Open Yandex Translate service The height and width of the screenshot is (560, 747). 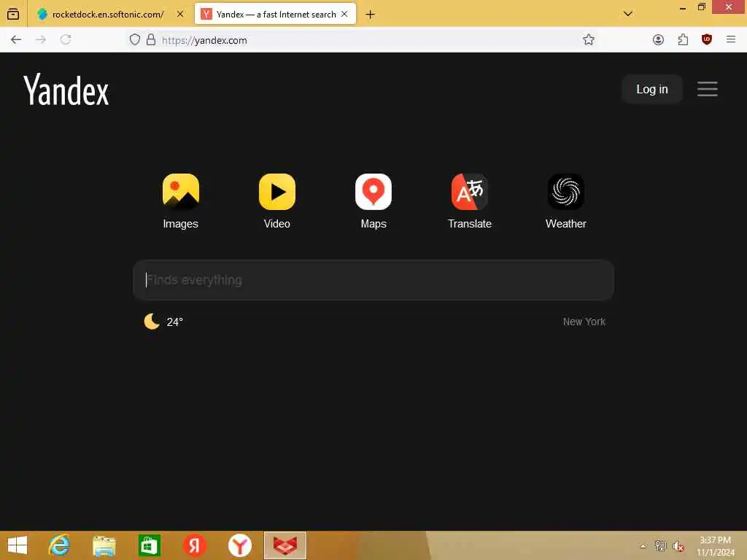pos(470,201)
